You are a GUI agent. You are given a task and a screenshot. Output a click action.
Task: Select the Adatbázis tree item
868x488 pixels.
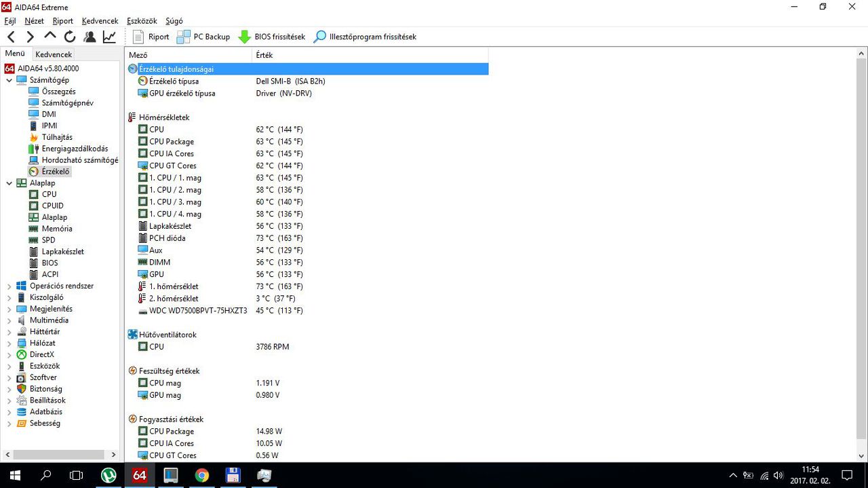click(46, 411)
